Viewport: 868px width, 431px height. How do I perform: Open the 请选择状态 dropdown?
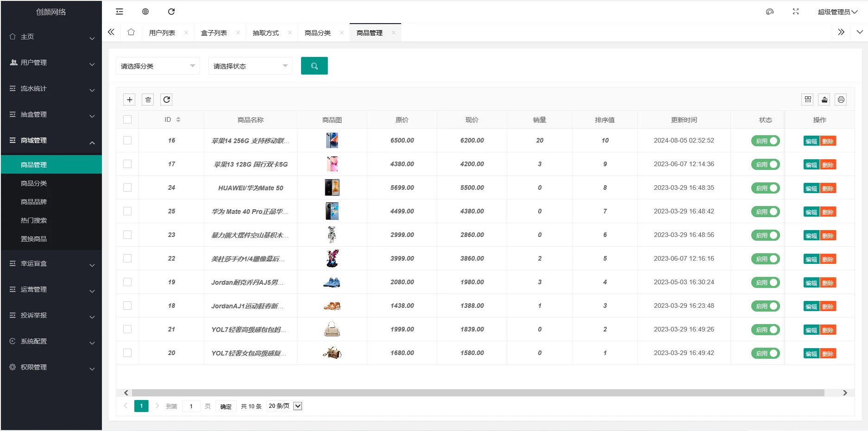[x=250, y=66]
